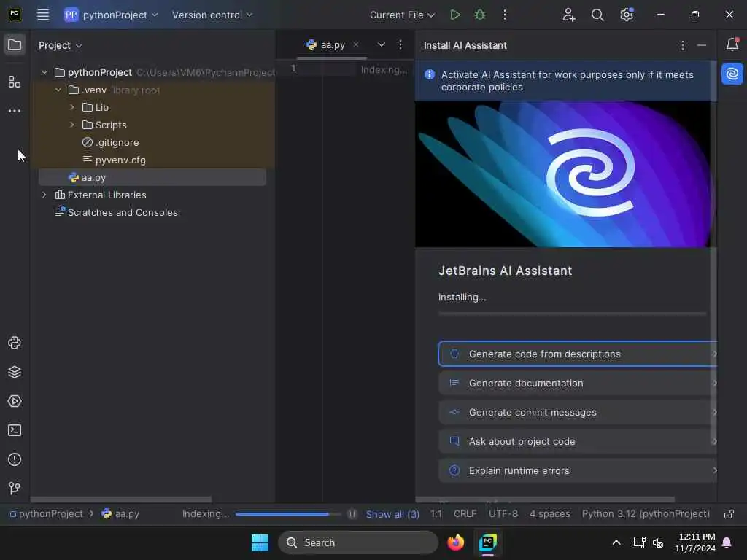747x560 pixels.
Task: Open the Windows Start menu
Action: pos(260,542)
